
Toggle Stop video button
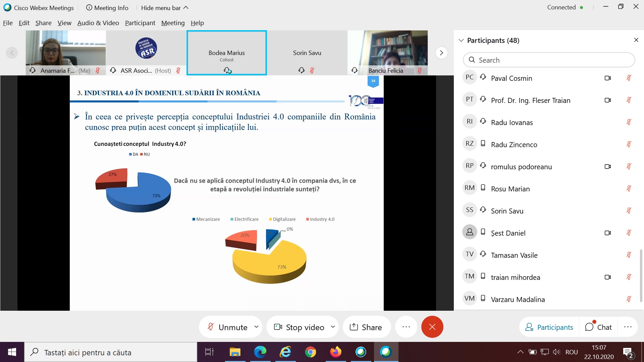pyautogui.click(x=300, y=327)
